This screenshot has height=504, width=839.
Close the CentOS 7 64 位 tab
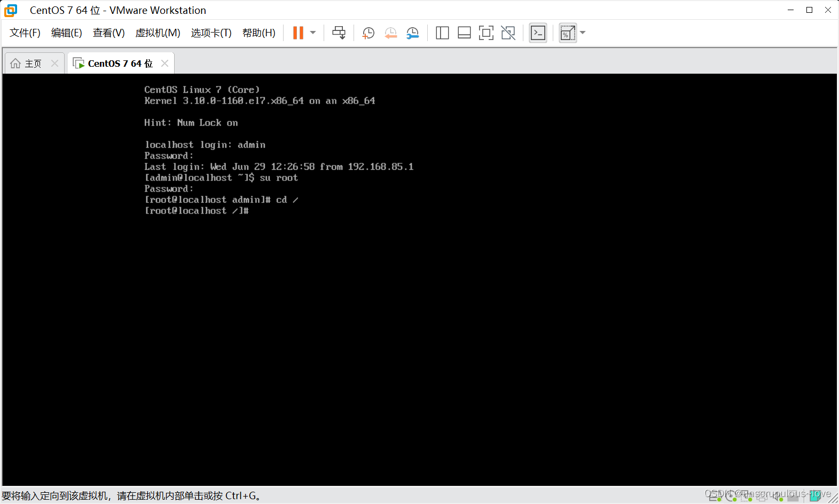[165, 64]
